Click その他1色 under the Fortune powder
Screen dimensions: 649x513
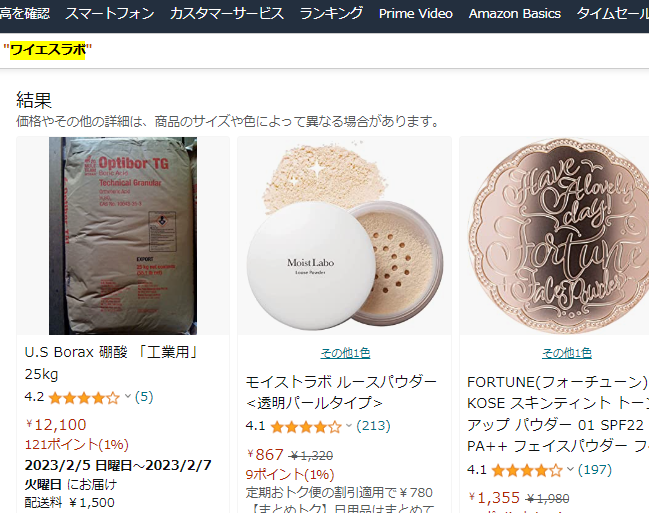[567, 353]
